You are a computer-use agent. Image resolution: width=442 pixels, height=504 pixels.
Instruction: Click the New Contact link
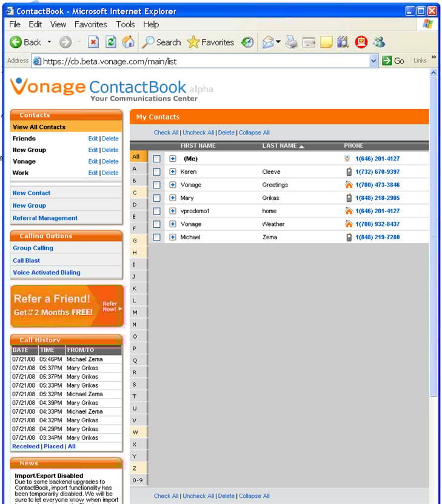(32, 193)
